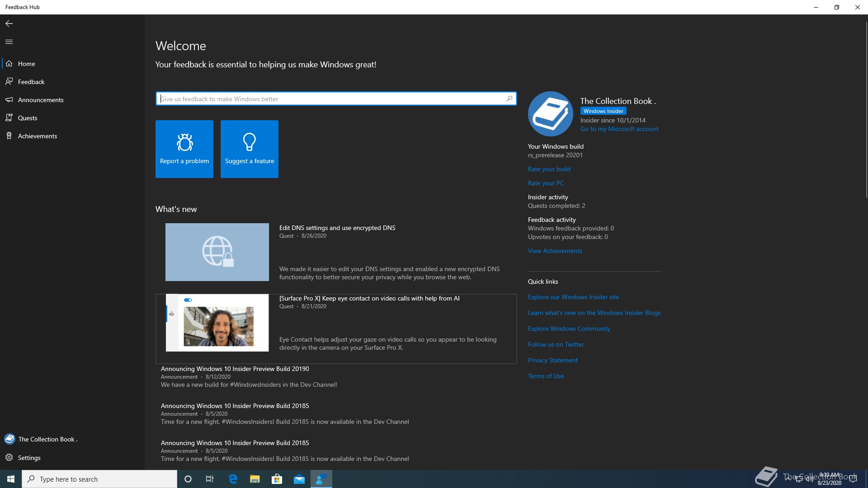Open the Action Center notification icon

click(x=853, y=479)
